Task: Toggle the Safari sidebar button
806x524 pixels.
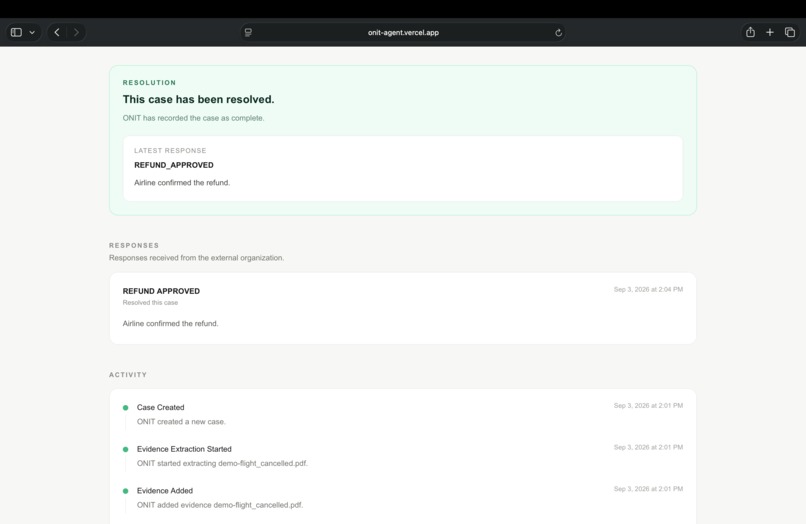Action: pos(16,32)
